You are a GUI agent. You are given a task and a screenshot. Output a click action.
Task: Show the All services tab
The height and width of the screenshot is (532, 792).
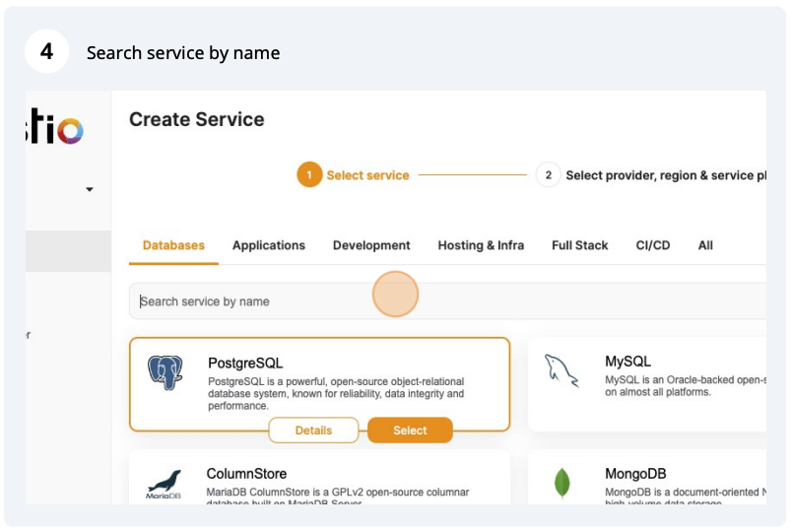tap(705, 245)
